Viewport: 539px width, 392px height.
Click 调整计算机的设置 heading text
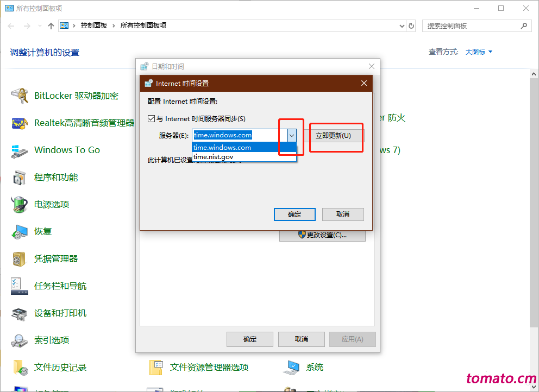[45, 53]
